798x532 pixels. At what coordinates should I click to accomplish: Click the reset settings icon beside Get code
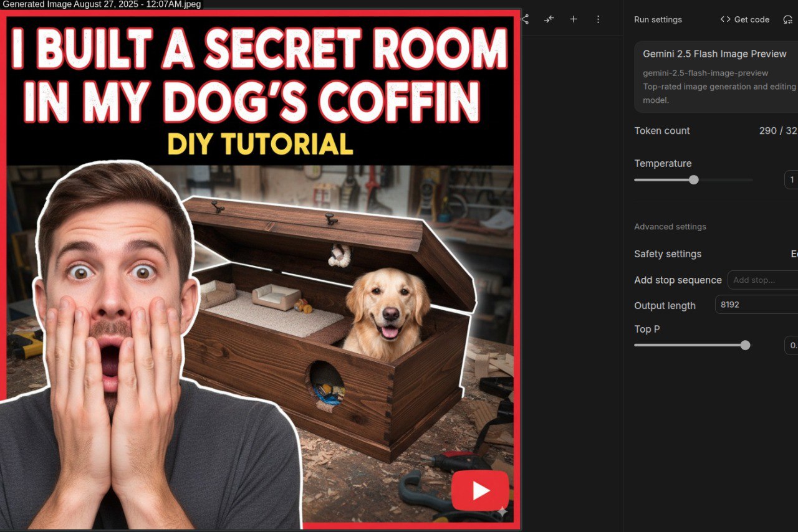pos(787,19)
